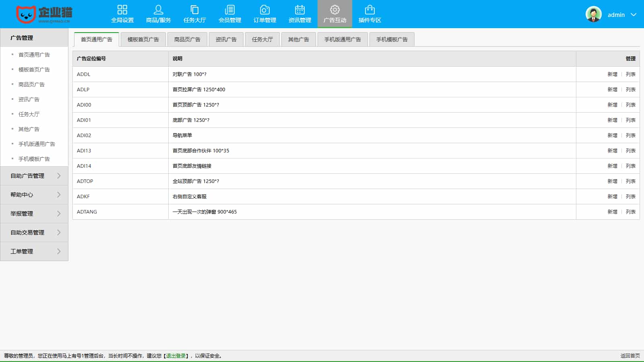Click the 企业猫 cat logo

click(x=26, y=14)
